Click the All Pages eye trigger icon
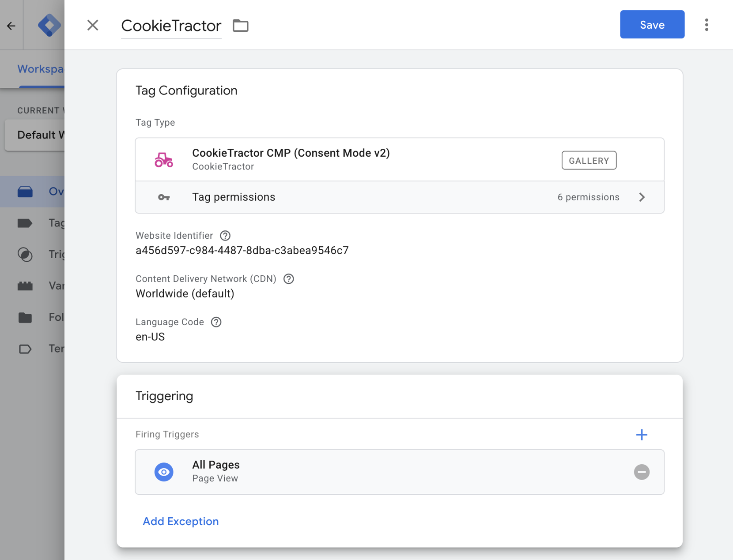 pos(164,472)
